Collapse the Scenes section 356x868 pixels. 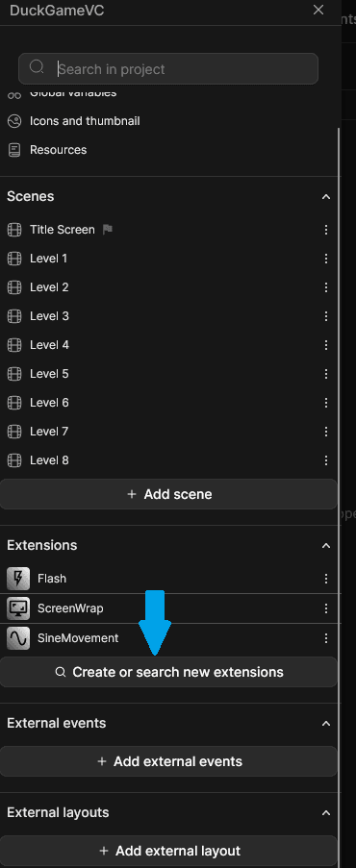tap(326, 196)
